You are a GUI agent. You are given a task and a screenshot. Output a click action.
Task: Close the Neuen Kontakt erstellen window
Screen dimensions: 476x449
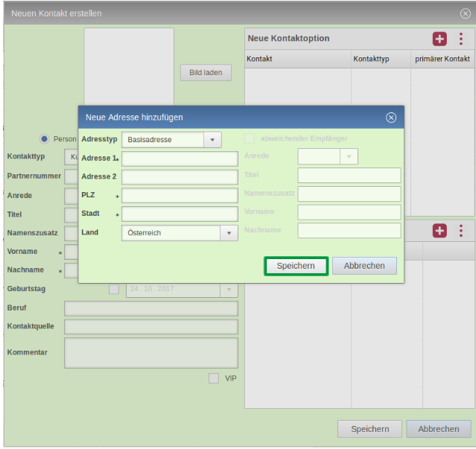pos(465,13)
